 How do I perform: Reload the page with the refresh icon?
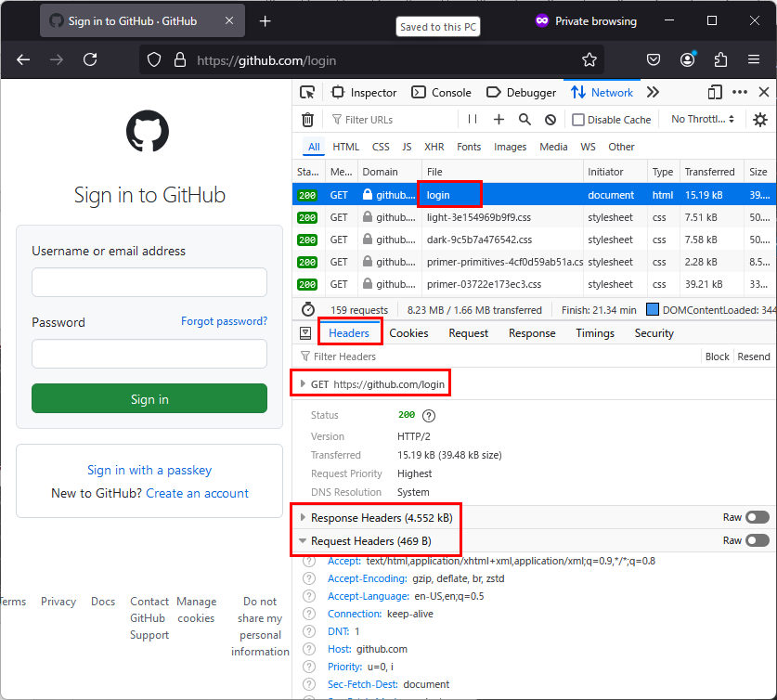pyautogui.click(x=90, y=60)
